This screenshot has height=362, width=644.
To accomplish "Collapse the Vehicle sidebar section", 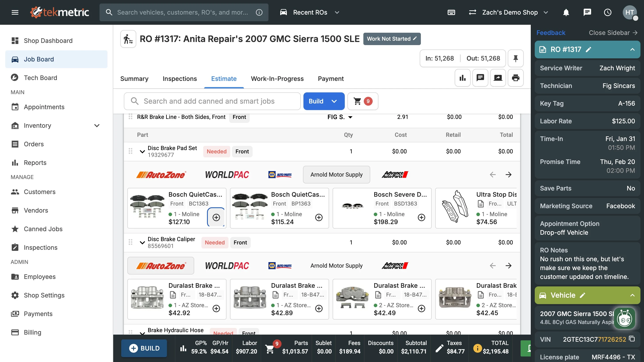I will coord(632,295).
